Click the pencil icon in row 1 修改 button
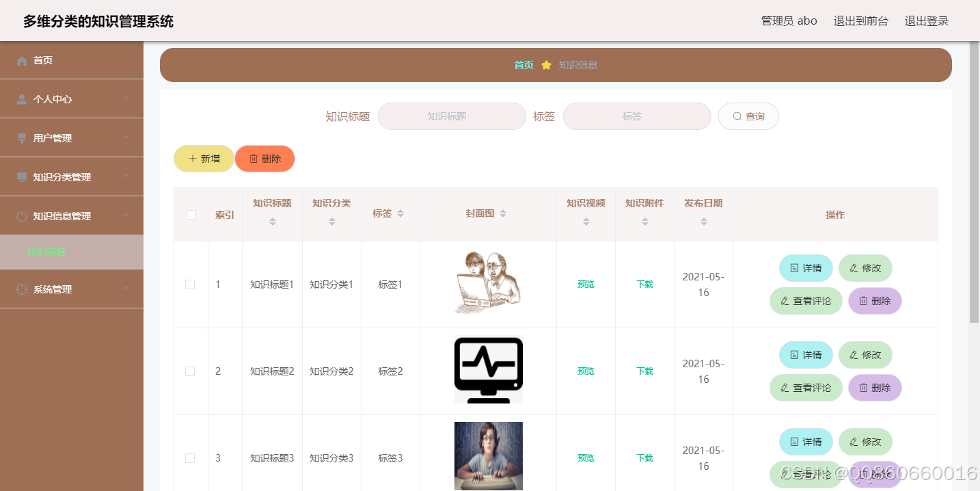980x491 pixels. (x=854, y=268)
